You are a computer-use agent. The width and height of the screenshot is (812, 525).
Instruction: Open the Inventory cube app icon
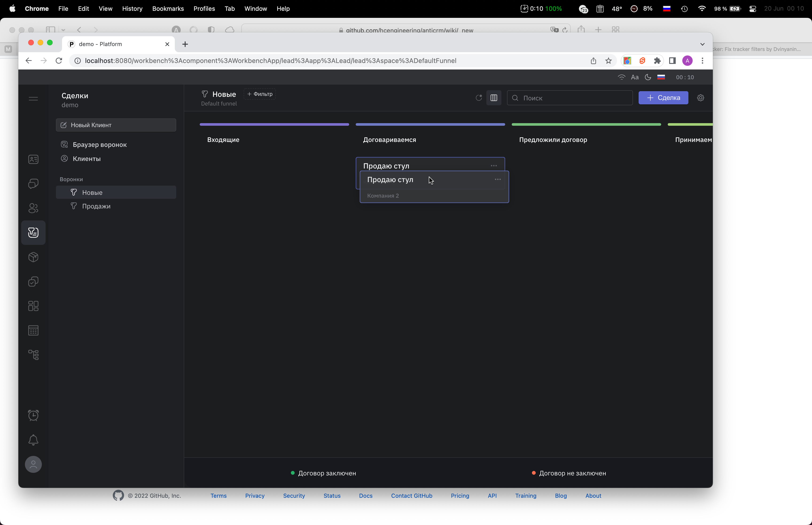click(33, 257)
